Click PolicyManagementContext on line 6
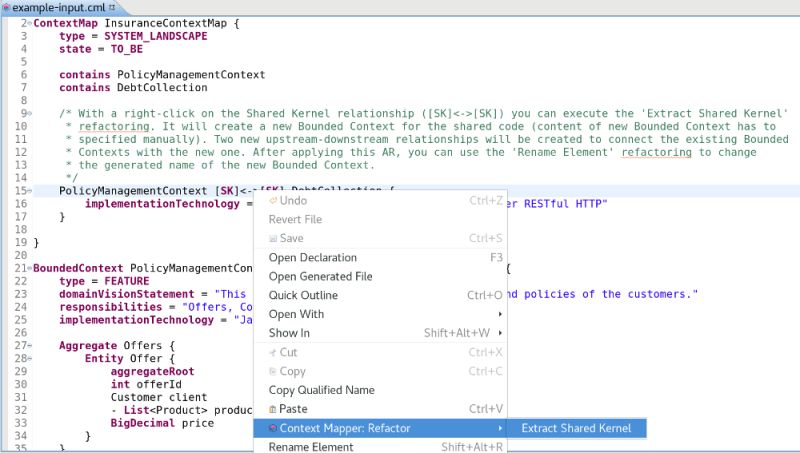Screen dimensions: 800x453 (191, 74)
